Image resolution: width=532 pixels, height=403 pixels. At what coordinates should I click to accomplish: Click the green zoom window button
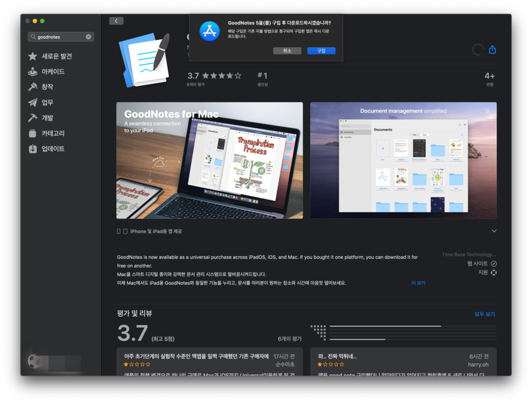point(42,21)
